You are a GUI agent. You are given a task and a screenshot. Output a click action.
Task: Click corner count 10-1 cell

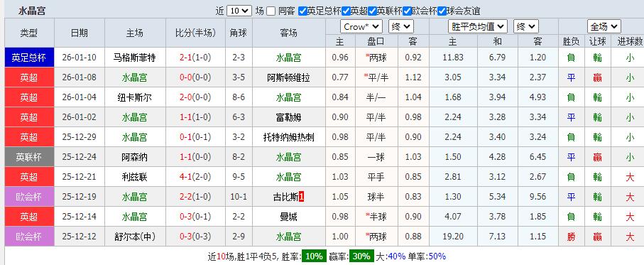239,197
